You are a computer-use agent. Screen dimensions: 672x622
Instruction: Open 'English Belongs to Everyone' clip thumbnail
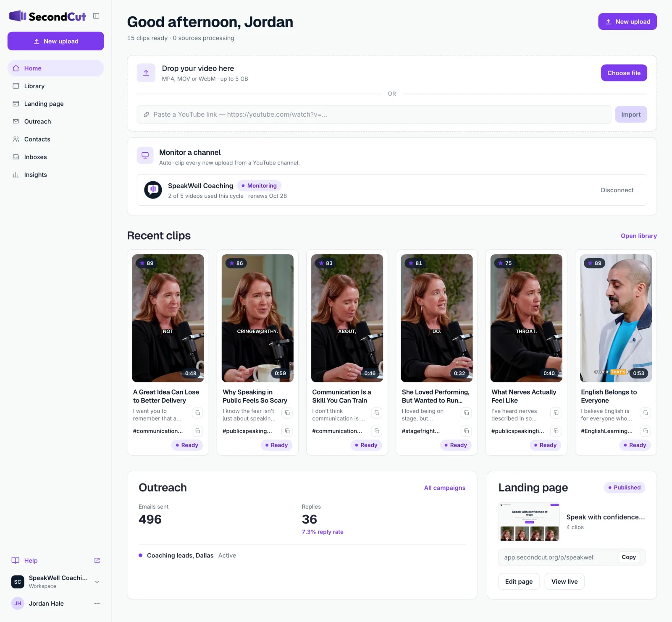[x=616, y=318]
